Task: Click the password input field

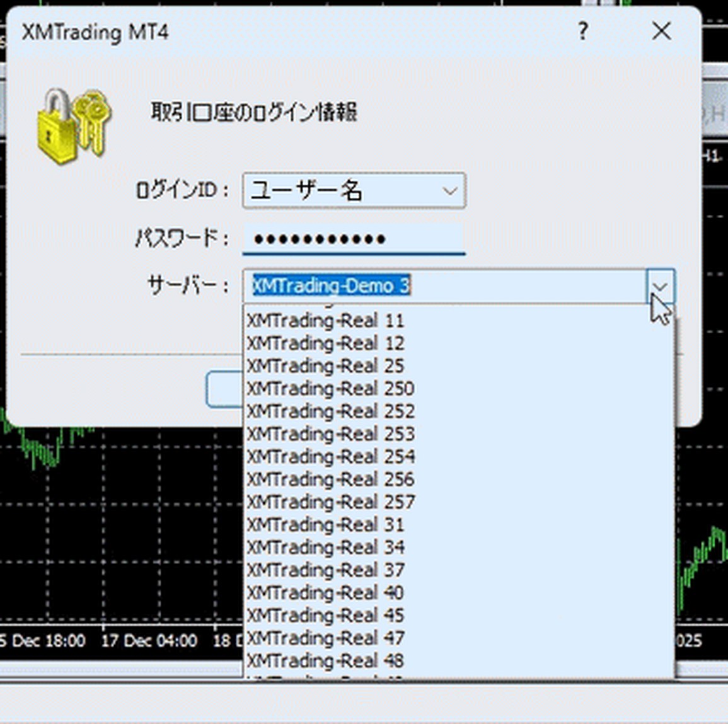Action: tap(354, 239)
